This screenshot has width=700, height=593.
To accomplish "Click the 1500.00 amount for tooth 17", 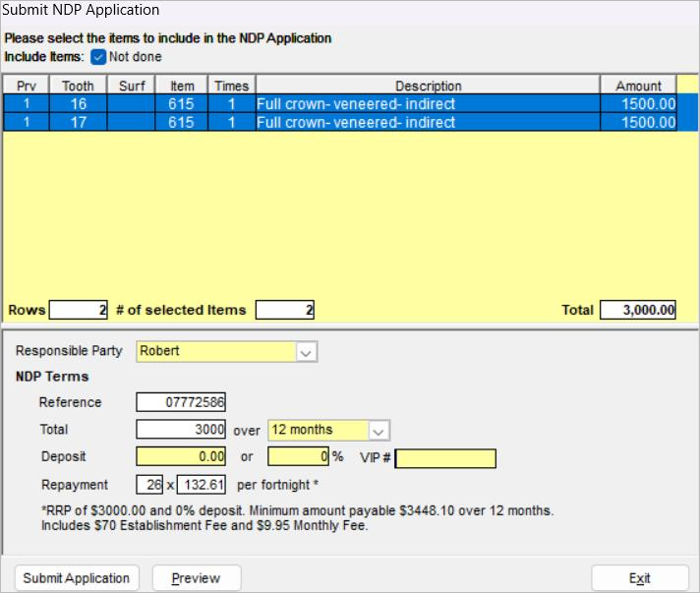I will point(639,122).
